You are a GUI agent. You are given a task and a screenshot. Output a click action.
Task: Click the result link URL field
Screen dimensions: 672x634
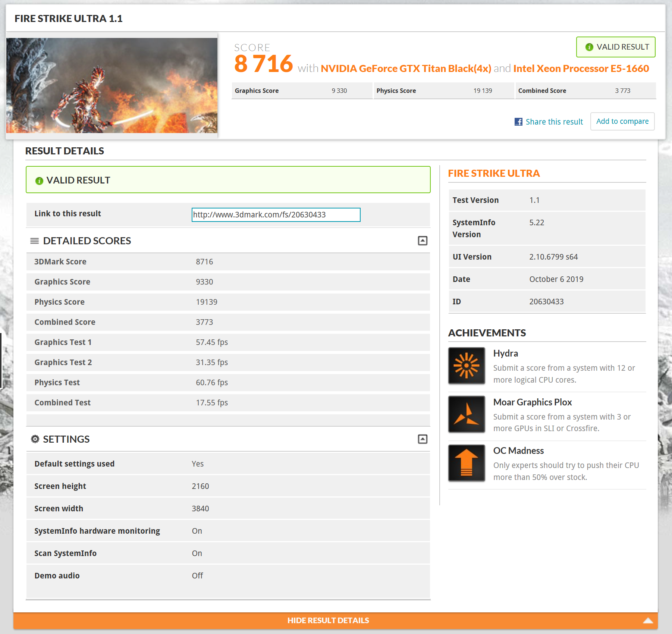point(276,215)
